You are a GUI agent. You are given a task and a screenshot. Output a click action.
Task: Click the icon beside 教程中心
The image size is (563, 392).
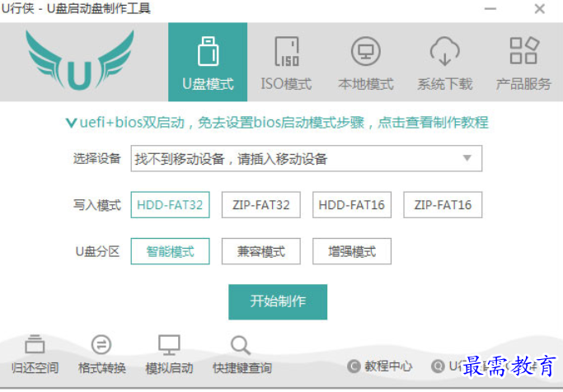click(x=354, y=366)
